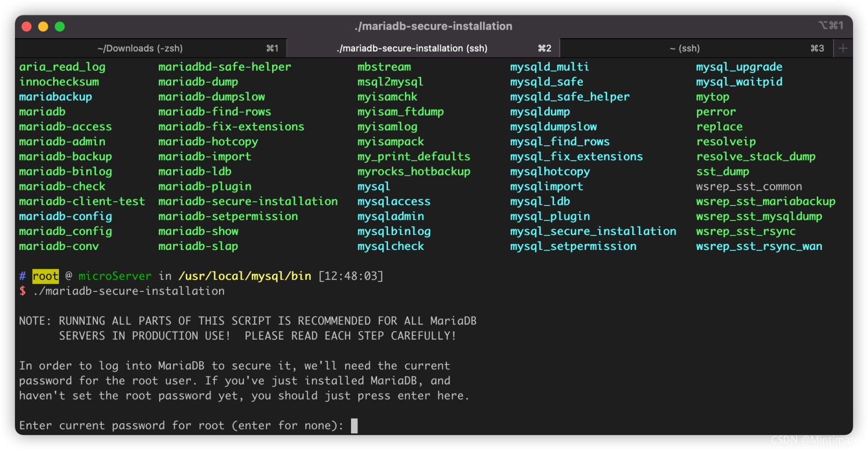This screenshot has width=868, height=450.
Task: Click mariadb-secure-installation in file listing
Action: tap(248, 202)
